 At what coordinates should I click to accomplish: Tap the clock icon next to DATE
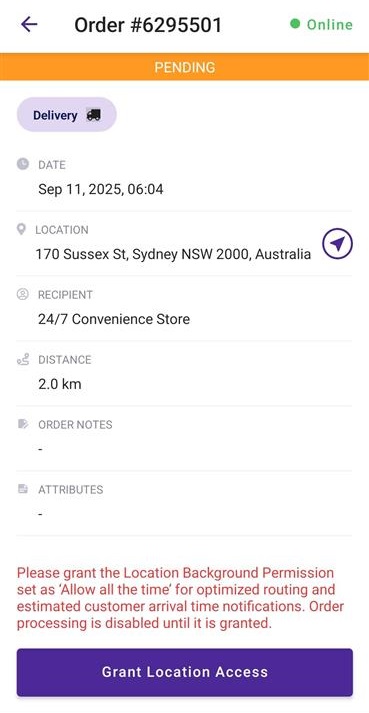coord(23,164)
